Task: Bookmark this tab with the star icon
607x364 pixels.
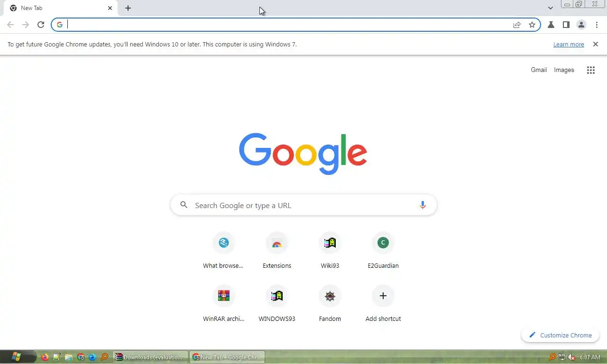Action: [532, 25]
